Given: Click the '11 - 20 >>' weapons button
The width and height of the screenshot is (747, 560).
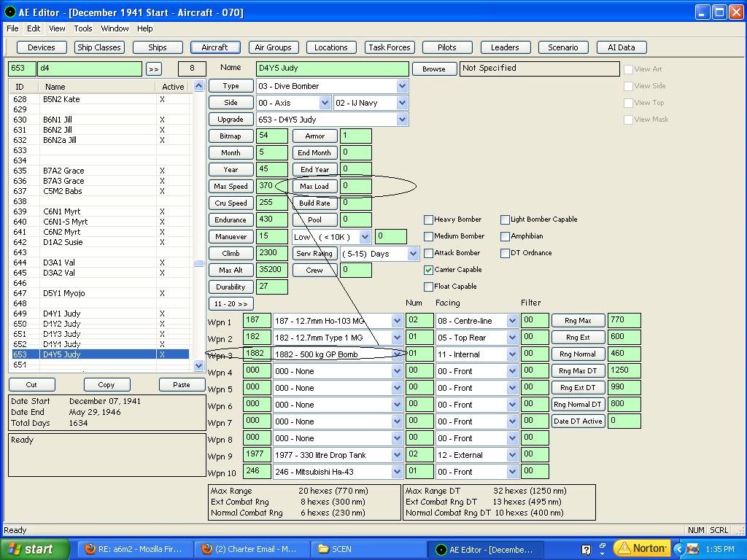Looking at the screenshot, I should click(231, 304).
